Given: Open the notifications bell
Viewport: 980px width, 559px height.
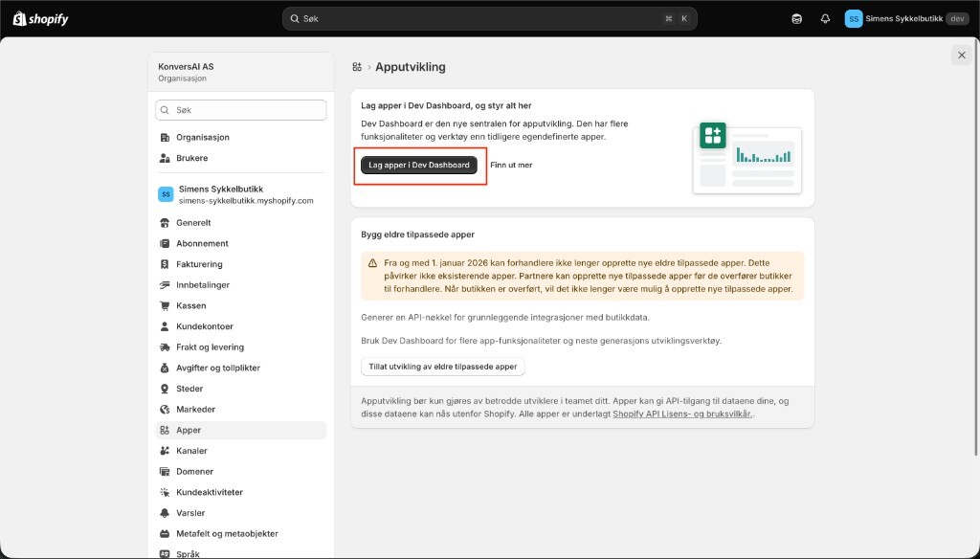Looking at the screenshot, I should click(x=825, y=19).
